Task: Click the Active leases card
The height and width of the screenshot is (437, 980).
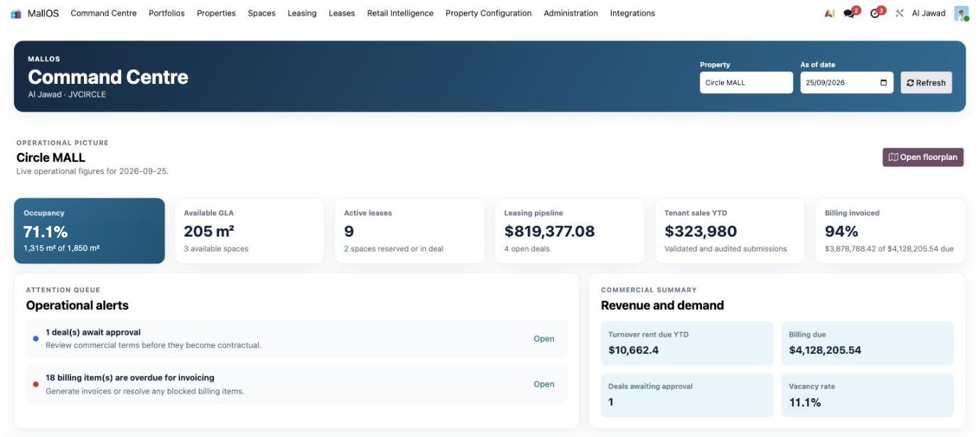Action: (410, 231)
